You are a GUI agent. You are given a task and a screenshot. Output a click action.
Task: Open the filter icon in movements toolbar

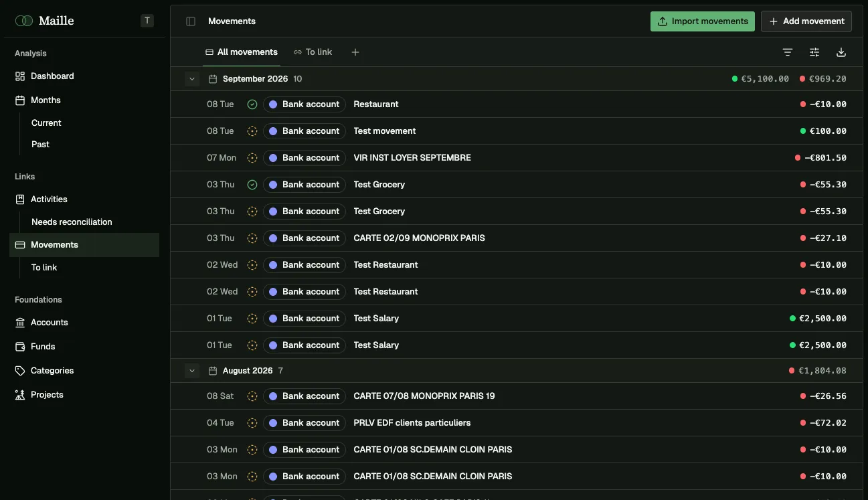coord(788,52)
